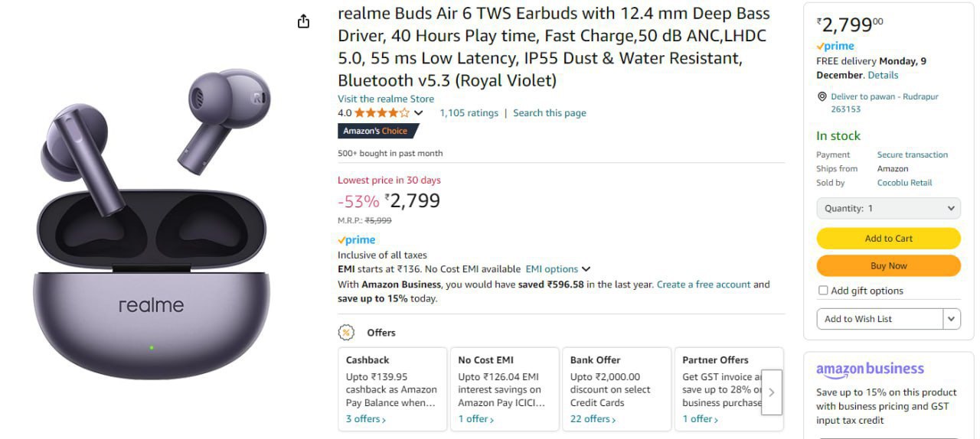Click the amazon business logo
This screenshot has width=980, height=439.
pyautogui.click(x=870, y=369)
